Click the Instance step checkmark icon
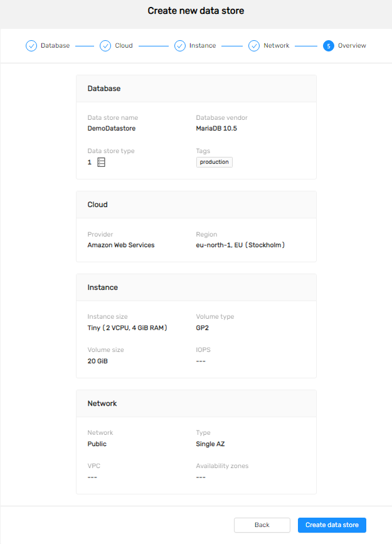The width and height of the screenshot is (392, 544). tap(180, 46)
